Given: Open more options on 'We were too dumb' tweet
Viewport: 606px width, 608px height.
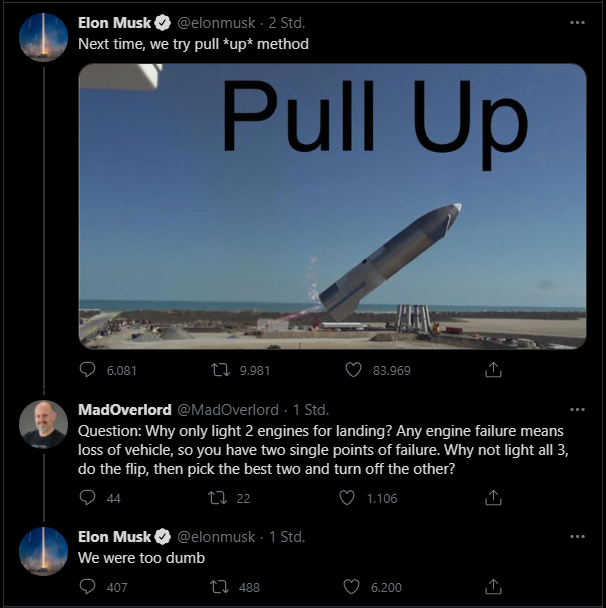Looking at the screenshot, I should [577, 537].
